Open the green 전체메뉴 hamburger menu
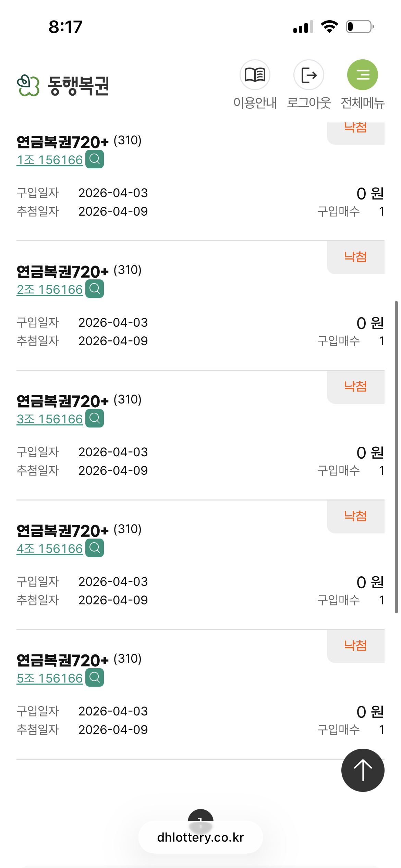The image size is (401, 868). tap(362, 75)
